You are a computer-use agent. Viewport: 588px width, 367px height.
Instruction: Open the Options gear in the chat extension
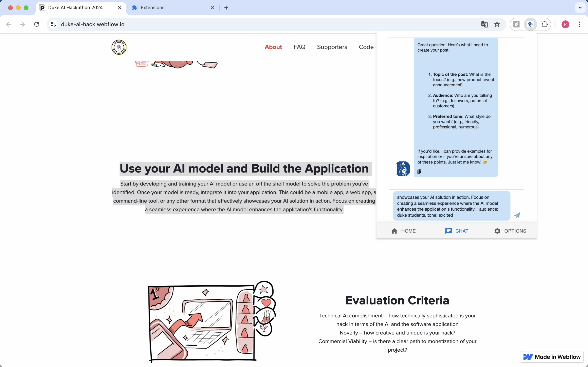pyautogui.click(x=497, y=231)
